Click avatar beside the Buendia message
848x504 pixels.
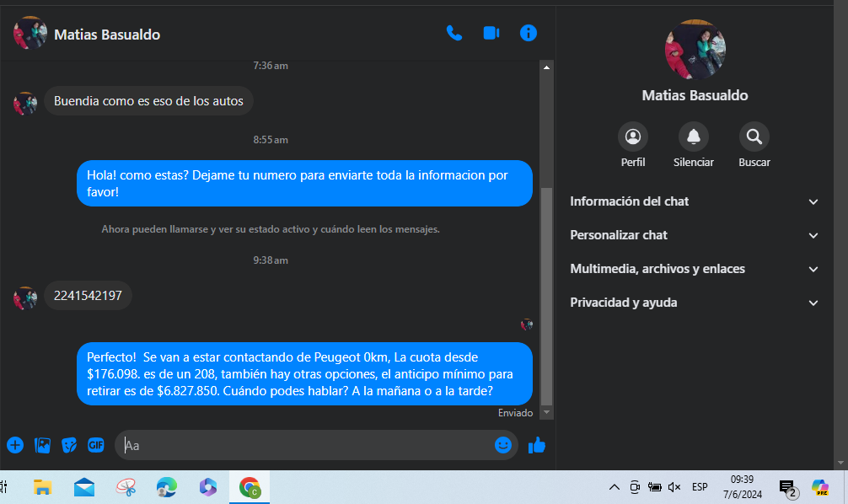[25, 104]
